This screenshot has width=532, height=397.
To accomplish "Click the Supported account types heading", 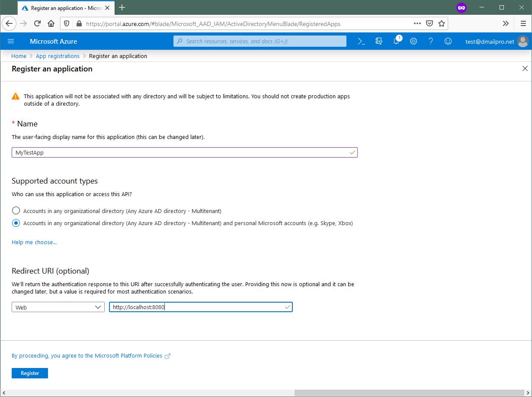I will point(55,181).
